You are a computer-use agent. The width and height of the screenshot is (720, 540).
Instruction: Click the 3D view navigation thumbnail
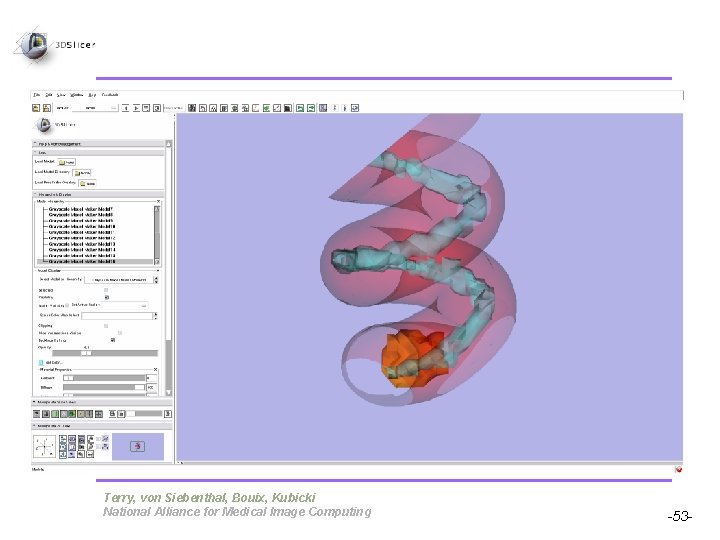point(138,446)
